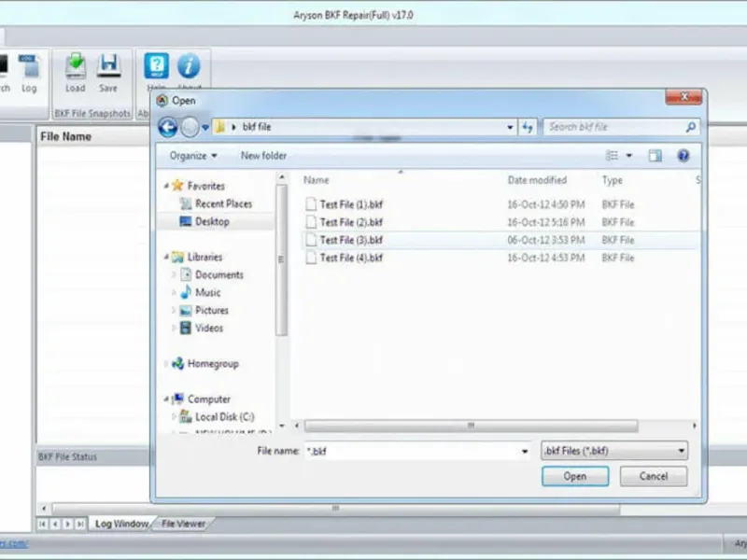The image size is (747, 560).
Task: Click the bkf file path breadcrumb
Action: 257,127
